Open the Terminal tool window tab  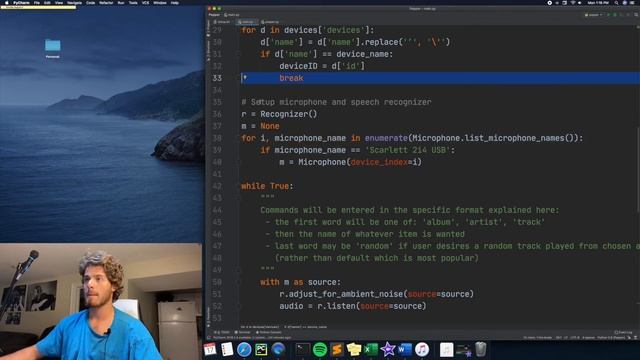(243, 332)
